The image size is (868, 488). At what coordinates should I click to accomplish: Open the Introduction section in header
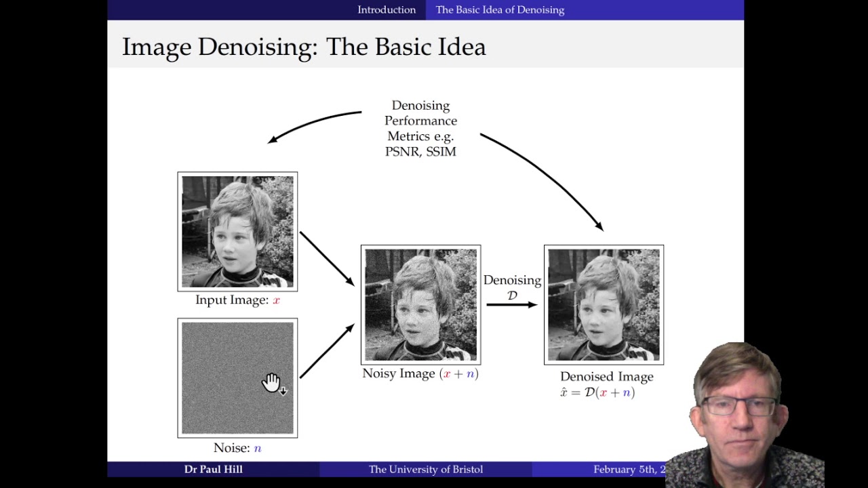[x=387, y=9]
